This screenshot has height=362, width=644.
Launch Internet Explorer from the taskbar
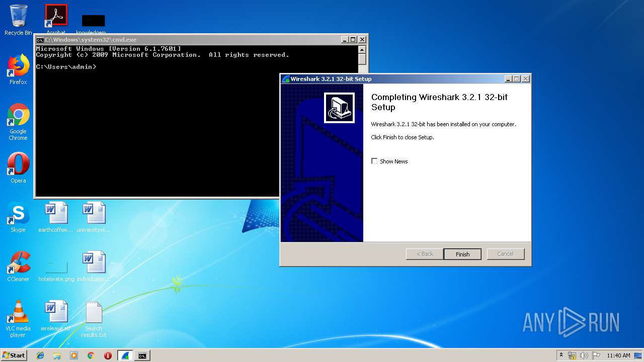(40, 355)
